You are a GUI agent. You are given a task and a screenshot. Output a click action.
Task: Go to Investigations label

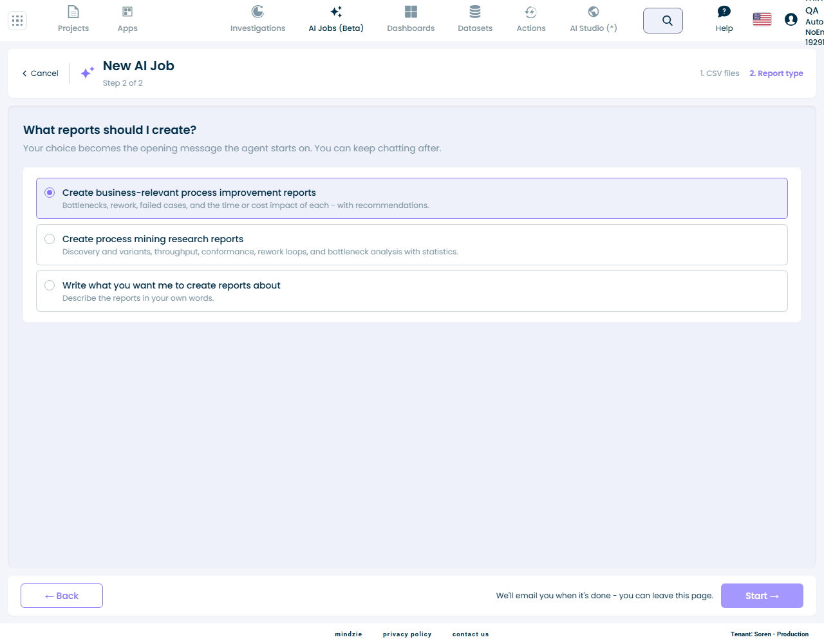coord(257,28)
